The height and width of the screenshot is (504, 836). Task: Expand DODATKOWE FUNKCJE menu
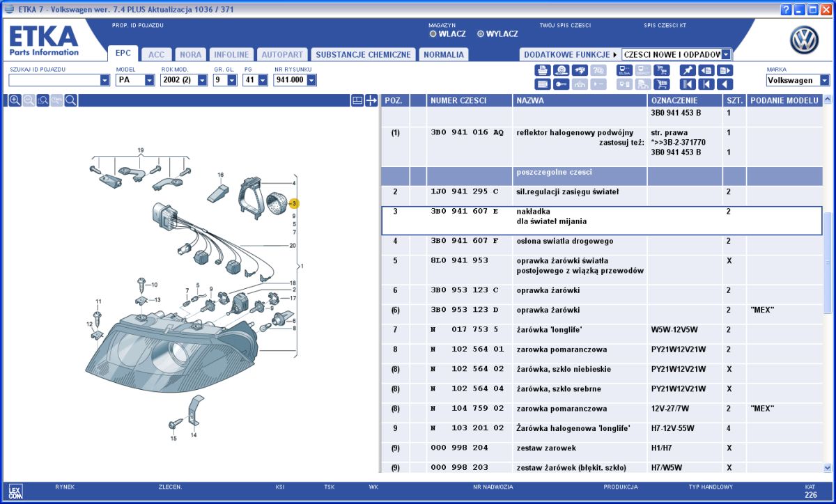pos(571,54)
